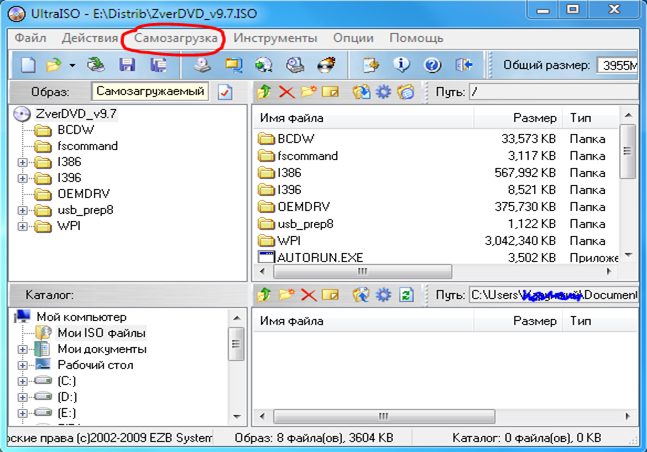
Task: Click the Mount to virtual drive icon
Action: pyautogui.click(x=295, y=65)
